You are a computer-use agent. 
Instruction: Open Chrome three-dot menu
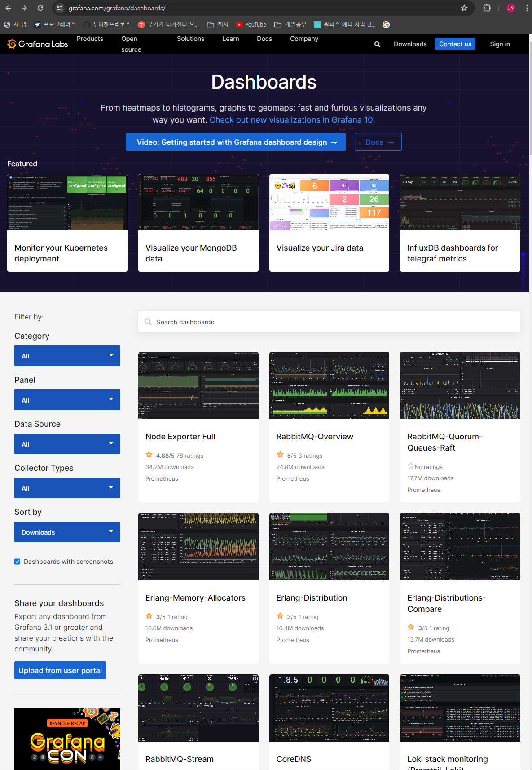(527, 8)
